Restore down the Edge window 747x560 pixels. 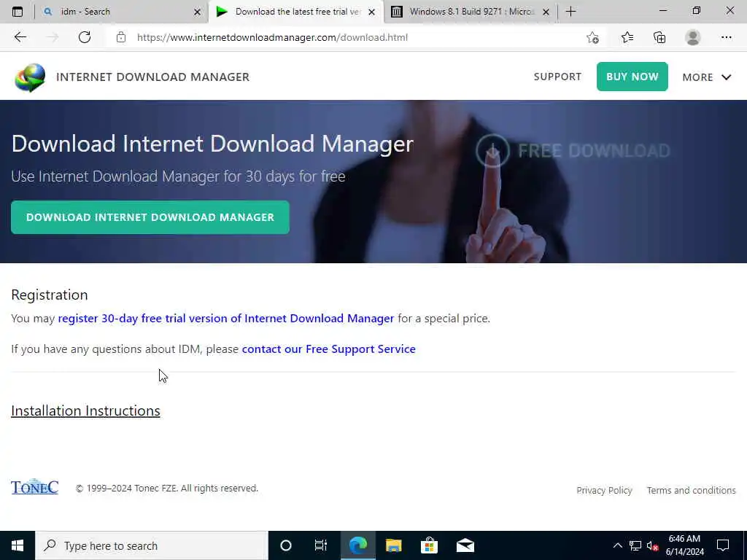click(697, 10)
